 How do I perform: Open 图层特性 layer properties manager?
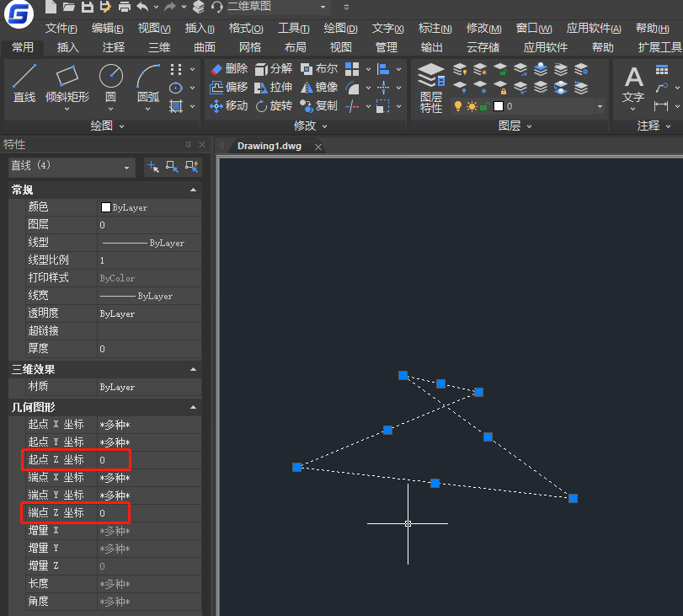click(431, 88)
